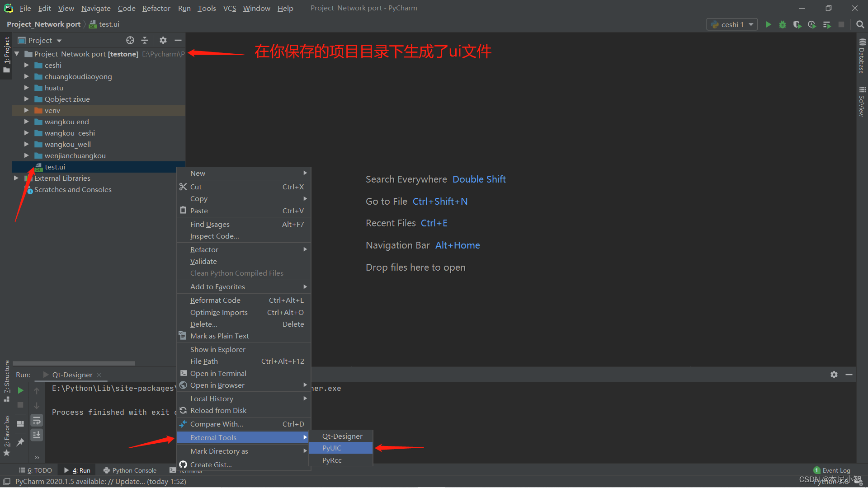Image resolution: width=868 pixels, height=488 pixels.
Task: Rerun Qt-Designer with green play icon
Action: pos(20,390)
